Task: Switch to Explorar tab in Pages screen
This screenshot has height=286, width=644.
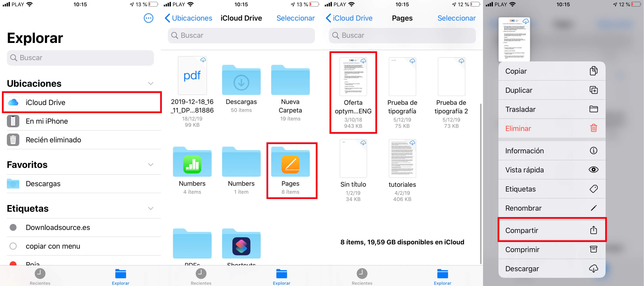Action: [x=442, y=277]
